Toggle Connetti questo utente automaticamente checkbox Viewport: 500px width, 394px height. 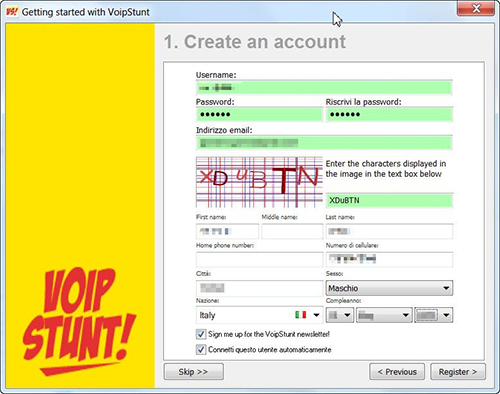point(201,350)
